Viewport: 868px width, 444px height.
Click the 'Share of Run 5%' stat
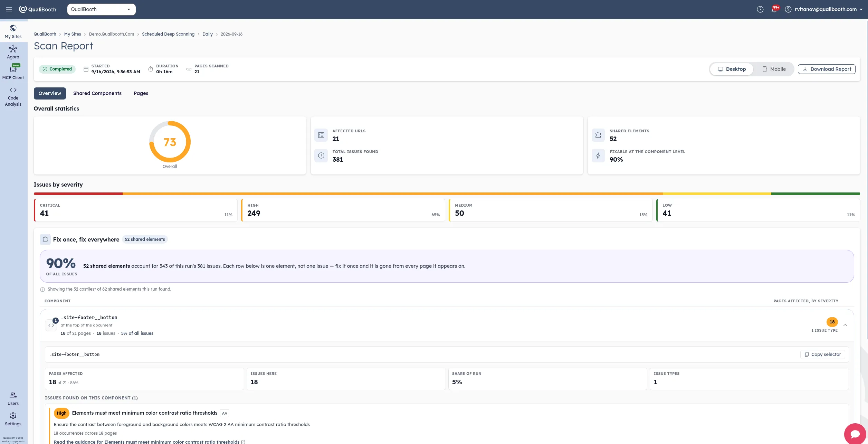pos(547,379)
